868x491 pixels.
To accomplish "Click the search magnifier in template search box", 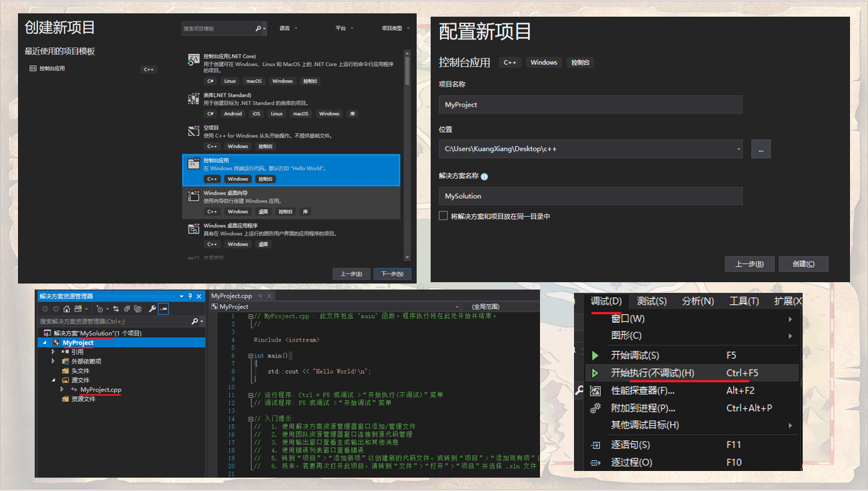I will [259, 29].
